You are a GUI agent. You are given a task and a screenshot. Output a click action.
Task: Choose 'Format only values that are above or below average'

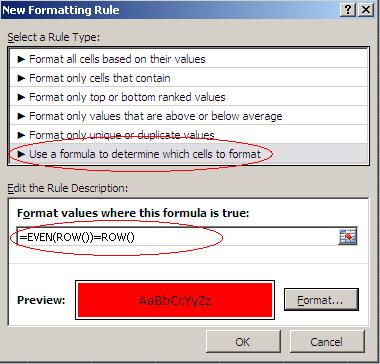click(188, 116)
